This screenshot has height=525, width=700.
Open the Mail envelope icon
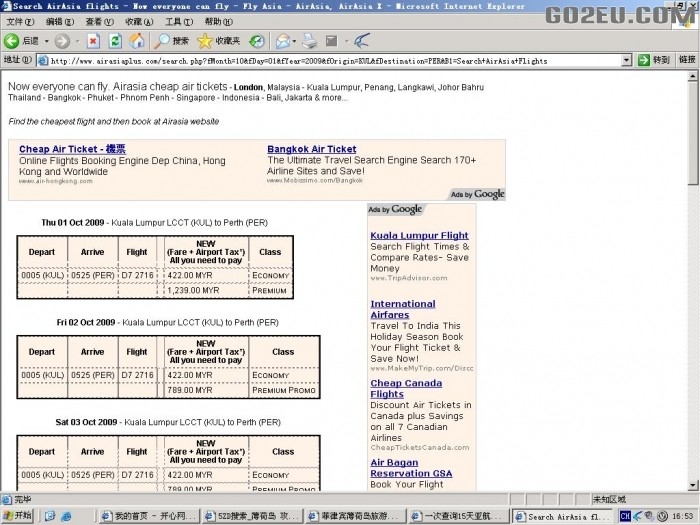coord(283,41)
